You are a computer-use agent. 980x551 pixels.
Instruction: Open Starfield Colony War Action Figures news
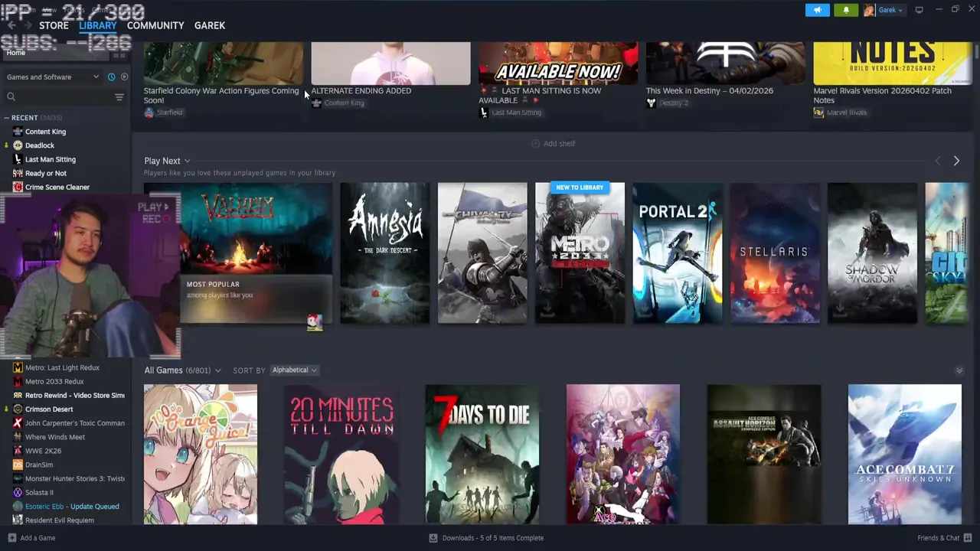[221, 95]
